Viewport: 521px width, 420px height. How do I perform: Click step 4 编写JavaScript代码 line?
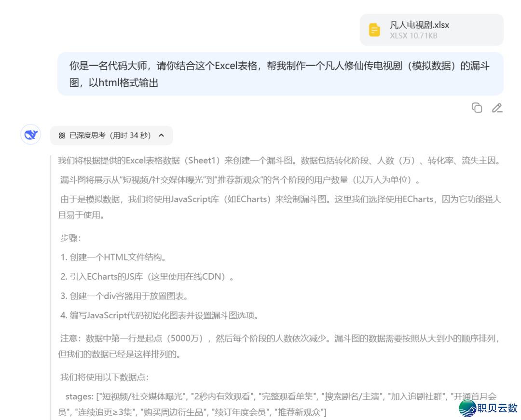click(x=160, y=316)
